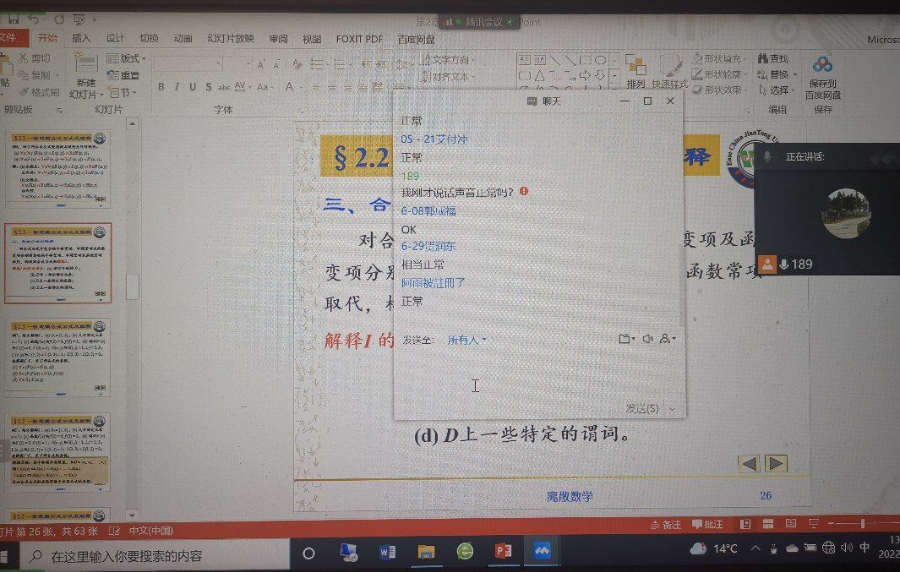Select the triangle shape in shapes gallery
Image resolution: width=900 pixels, height=572 pixels.
[x=540, y=75]
